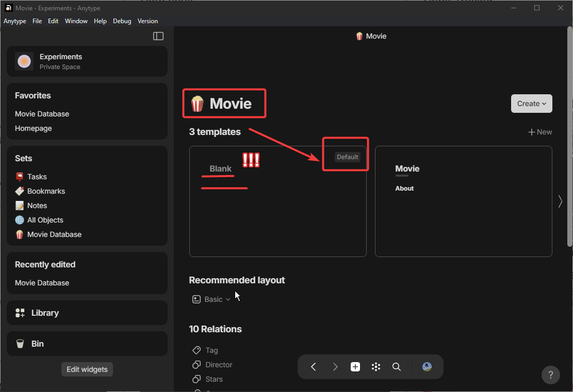Viewport: 573px width, 392px height.
Task: Open Homepage in Favorites
Action: (33, 128)
